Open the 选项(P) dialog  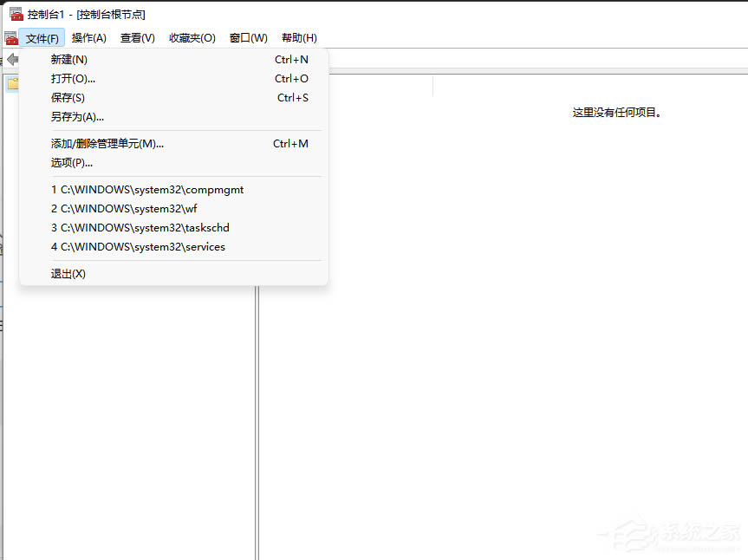pos(71,162)
